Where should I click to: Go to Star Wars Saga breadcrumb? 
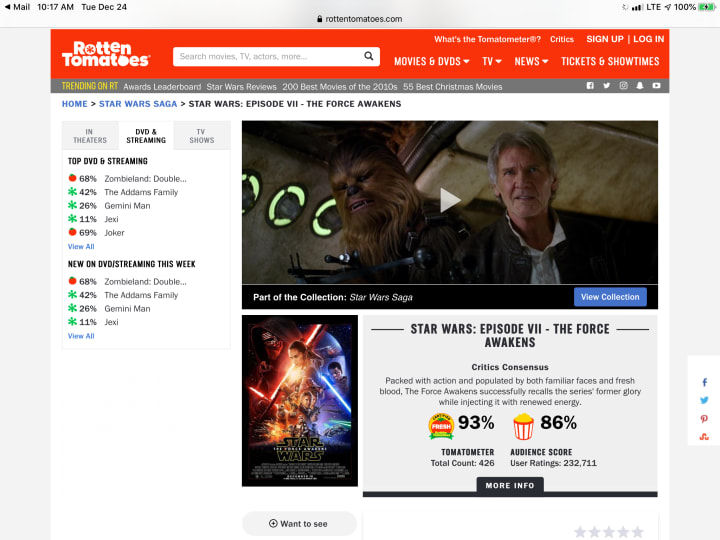click(138, 104)
